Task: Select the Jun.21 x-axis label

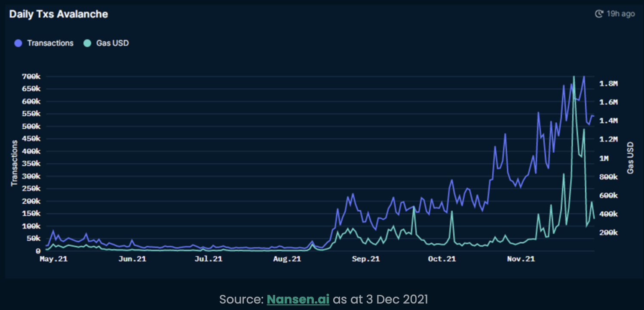Action: 132,259
